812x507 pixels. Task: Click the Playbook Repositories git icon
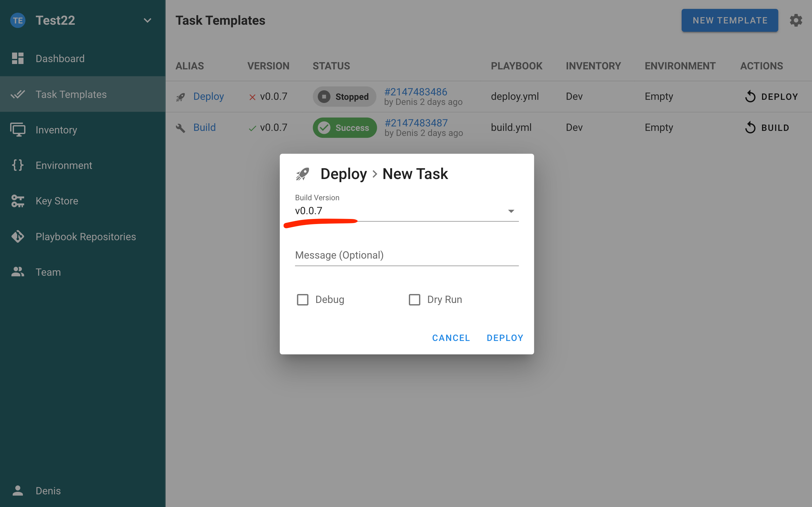[17, 236]
